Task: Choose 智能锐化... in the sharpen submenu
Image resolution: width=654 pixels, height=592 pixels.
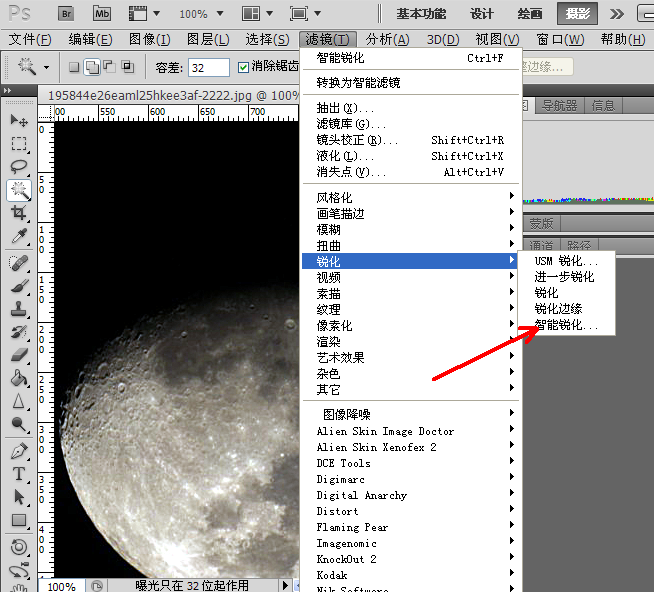Action: click(566, 325)
